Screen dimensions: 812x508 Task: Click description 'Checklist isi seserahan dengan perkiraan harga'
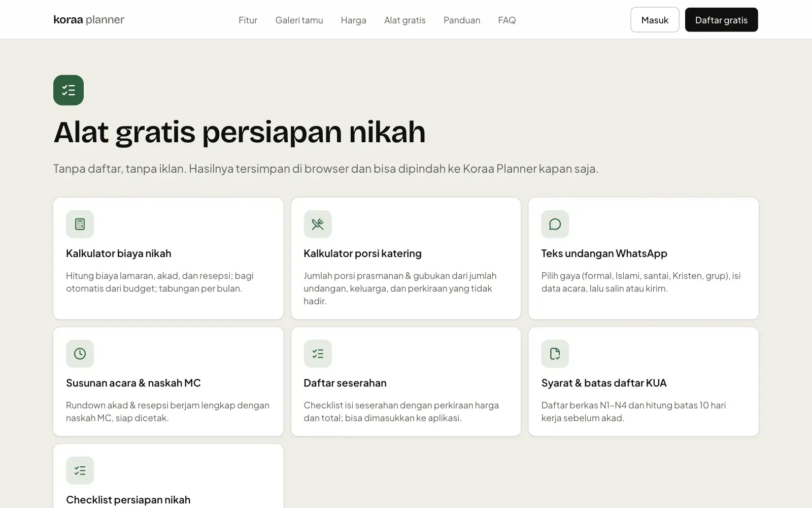coord(401,411)
